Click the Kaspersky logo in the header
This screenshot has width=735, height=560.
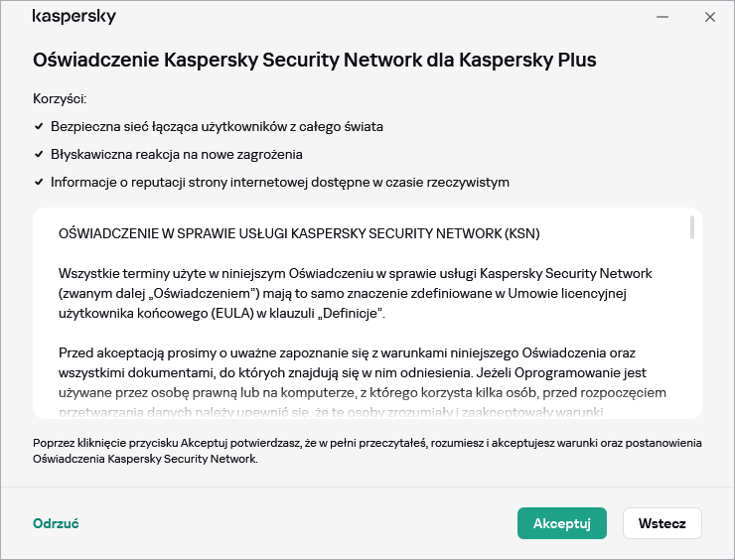coord(74,17)
